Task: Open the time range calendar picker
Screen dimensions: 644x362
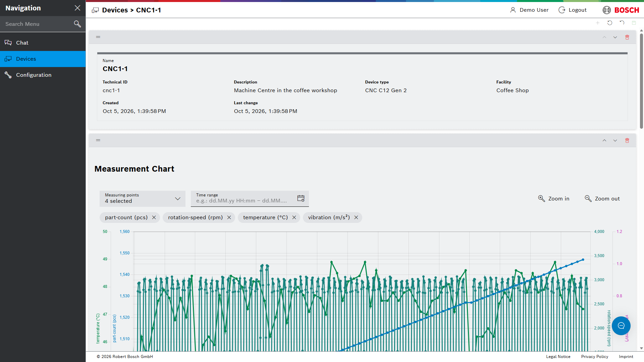Action: point(301,198)
